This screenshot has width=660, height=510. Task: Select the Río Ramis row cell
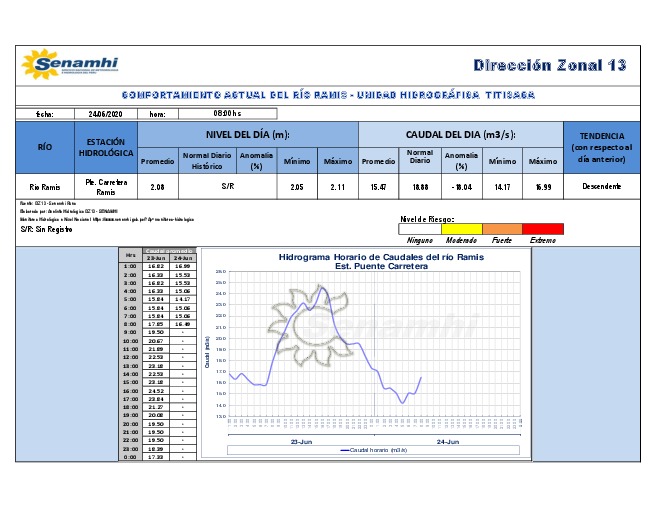pos(45,186)
